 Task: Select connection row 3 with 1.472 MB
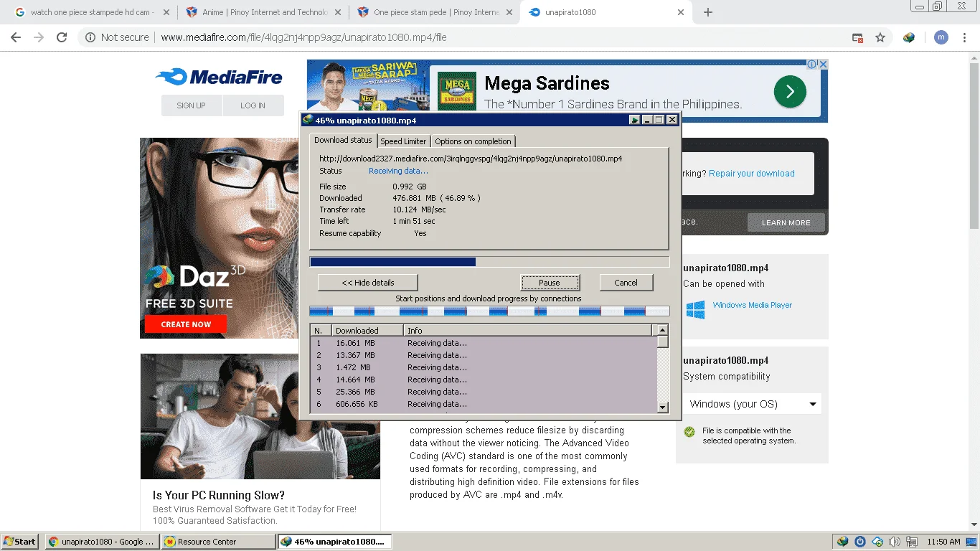484,367
